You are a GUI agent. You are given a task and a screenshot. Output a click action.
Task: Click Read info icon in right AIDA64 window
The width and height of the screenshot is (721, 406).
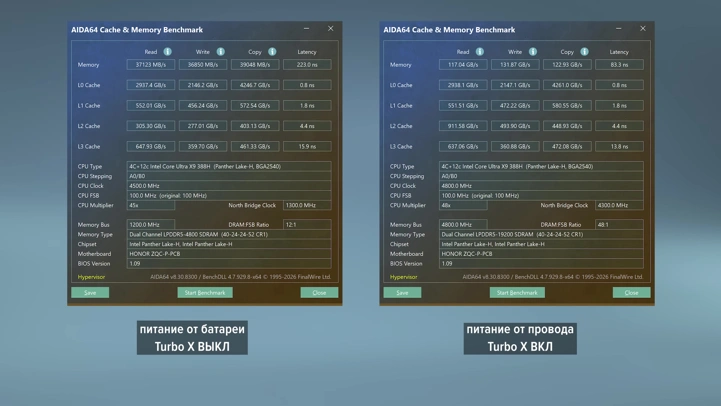(x=480, y=51)
